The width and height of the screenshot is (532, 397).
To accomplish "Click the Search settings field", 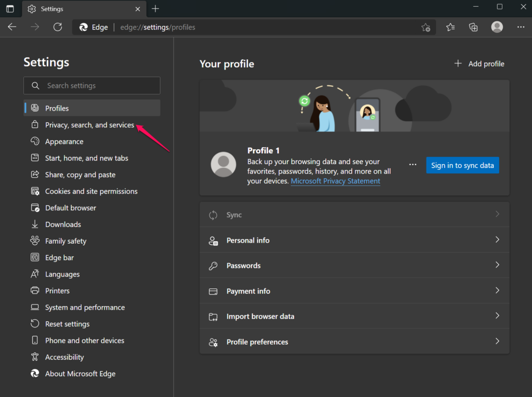I will point(91,86).
